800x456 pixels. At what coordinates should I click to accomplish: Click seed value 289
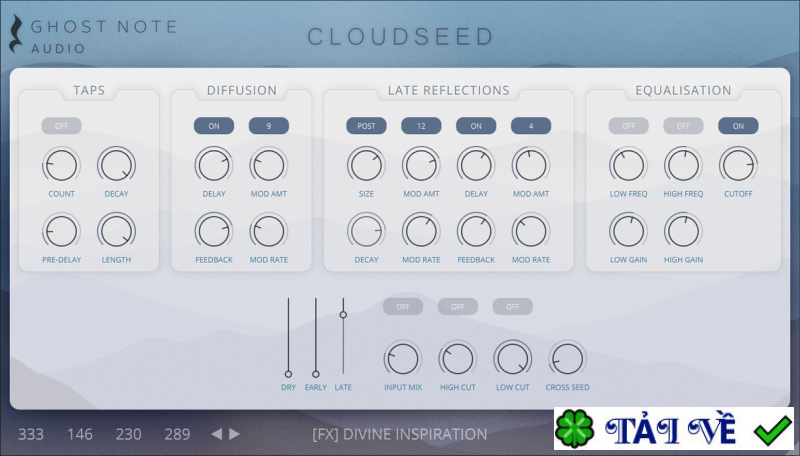tap(177, 434)
